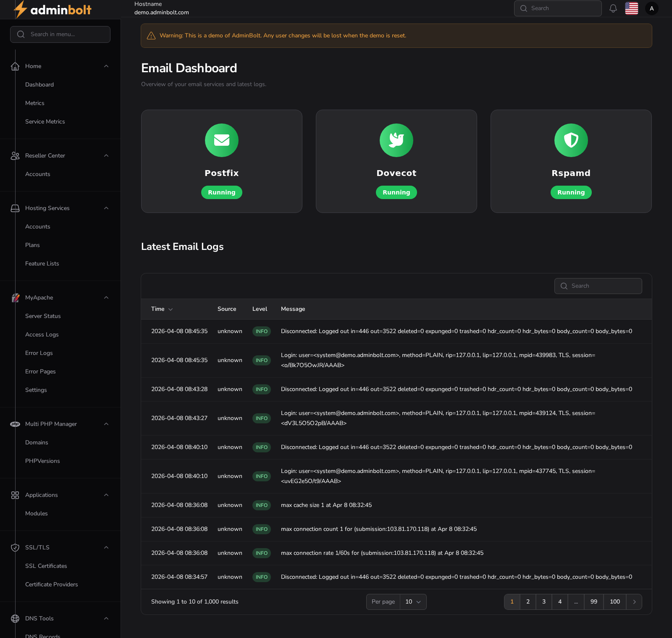
Task: Open Accounts under Hosting Services
Action: point(38,227)
